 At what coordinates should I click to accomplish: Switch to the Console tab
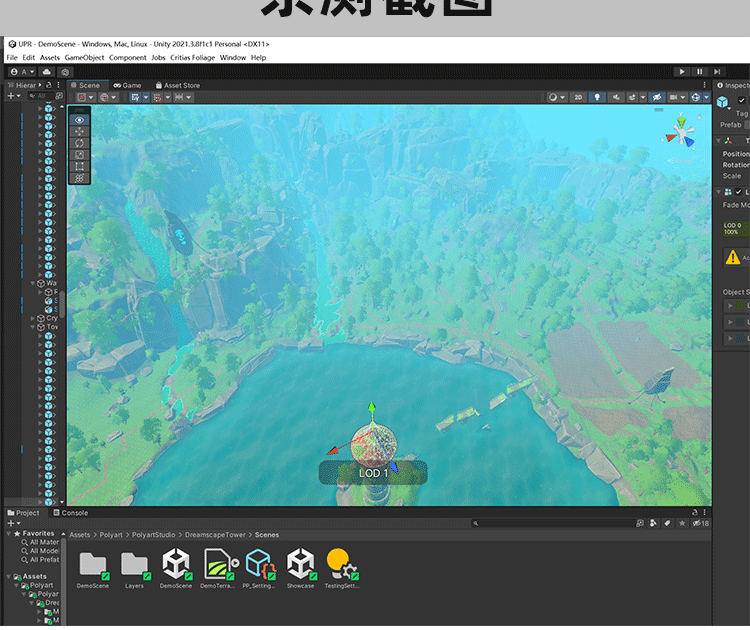(x=70, y=513)
